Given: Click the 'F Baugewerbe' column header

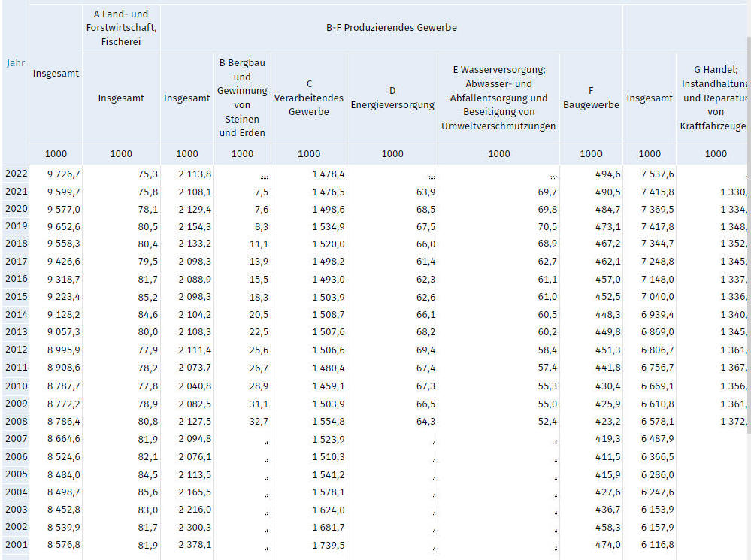Looking at the screenshot, I should 591,98.
